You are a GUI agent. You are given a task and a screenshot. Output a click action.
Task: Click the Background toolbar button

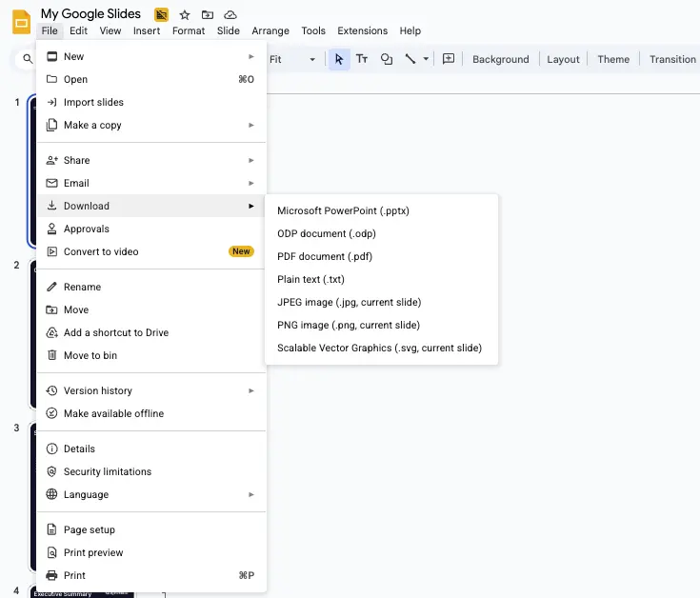500,59
